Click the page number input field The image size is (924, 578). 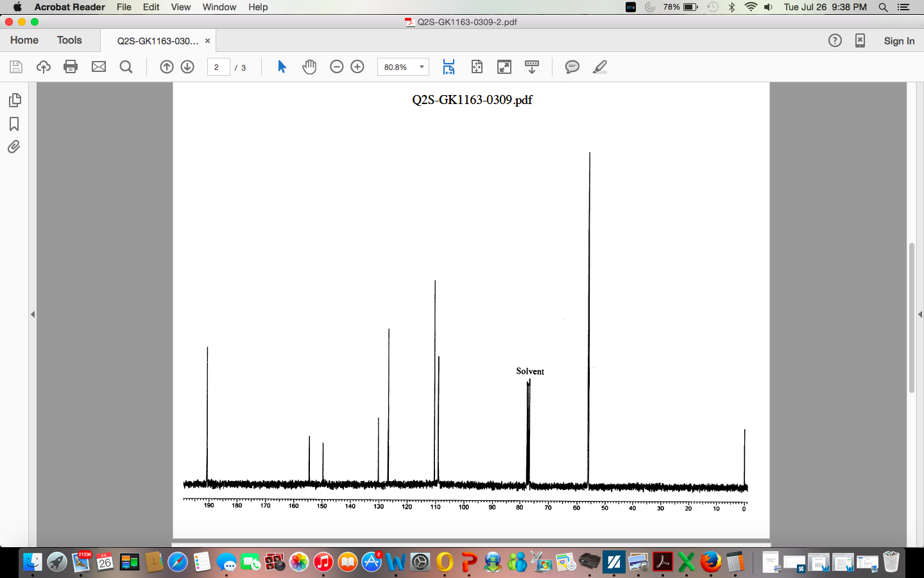click(218, 67)
